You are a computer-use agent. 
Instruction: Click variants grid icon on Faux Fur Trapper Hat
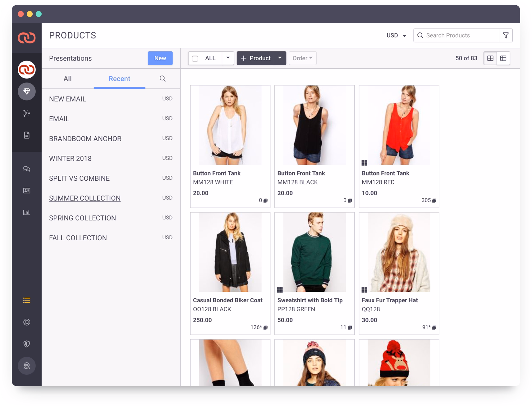(x=365, y=290)
